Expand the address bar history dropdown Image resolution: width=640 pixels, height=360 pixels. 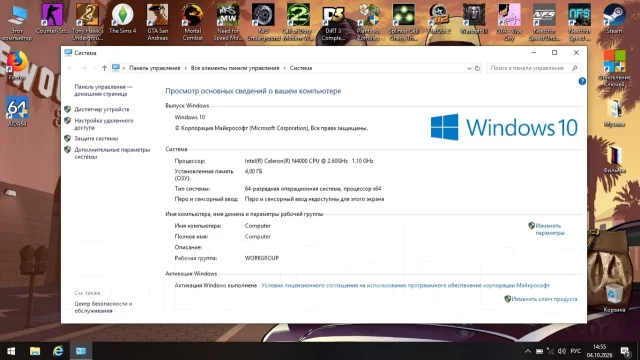[469, 68]
